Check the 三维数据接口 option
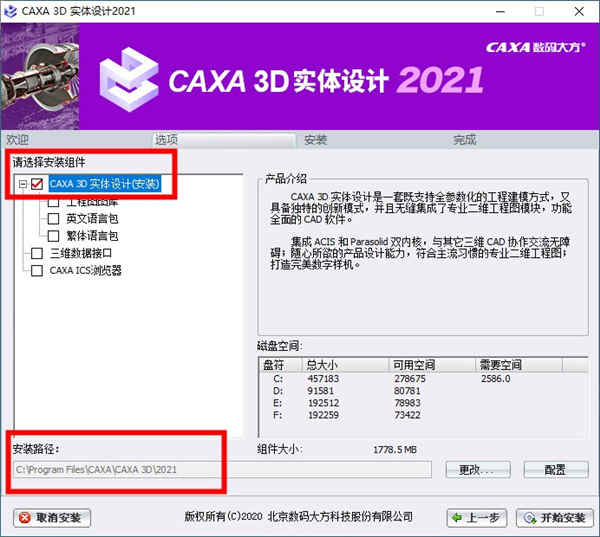Viewport: 600px width, 537px height. 38,253
